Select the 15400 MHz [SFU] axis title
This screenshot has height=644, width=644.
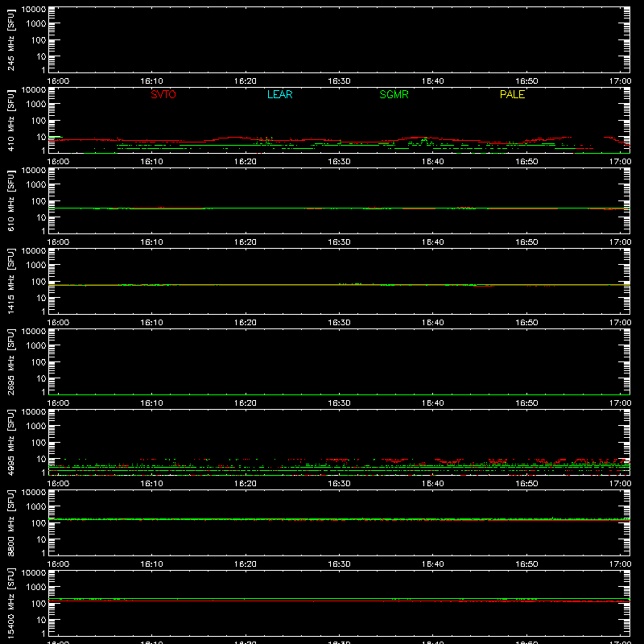point(10,603)
